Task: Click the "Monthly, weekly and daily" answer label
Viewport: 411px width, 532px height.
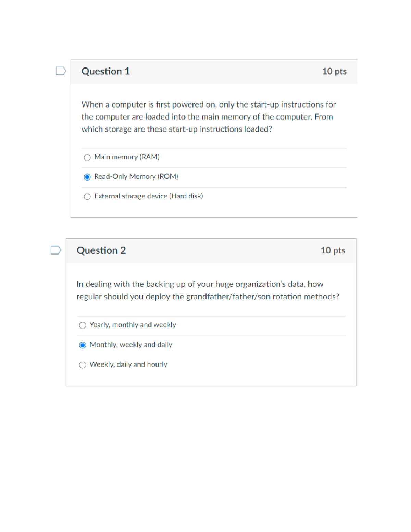Action: click(131, 345)
